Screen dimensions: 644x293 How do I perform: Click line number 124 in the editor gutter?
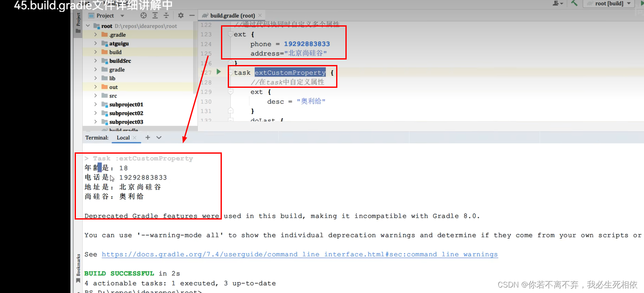click(x=206, y=44)
